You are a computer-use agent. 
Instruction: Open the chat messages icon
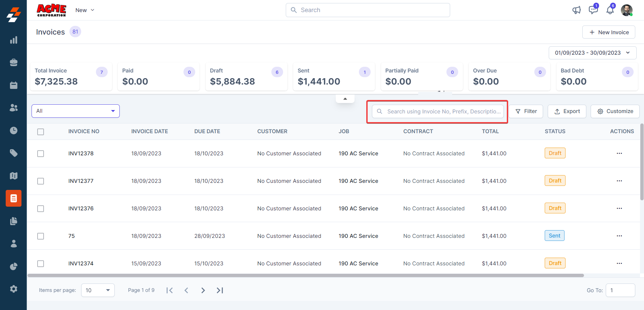point(593,10)
